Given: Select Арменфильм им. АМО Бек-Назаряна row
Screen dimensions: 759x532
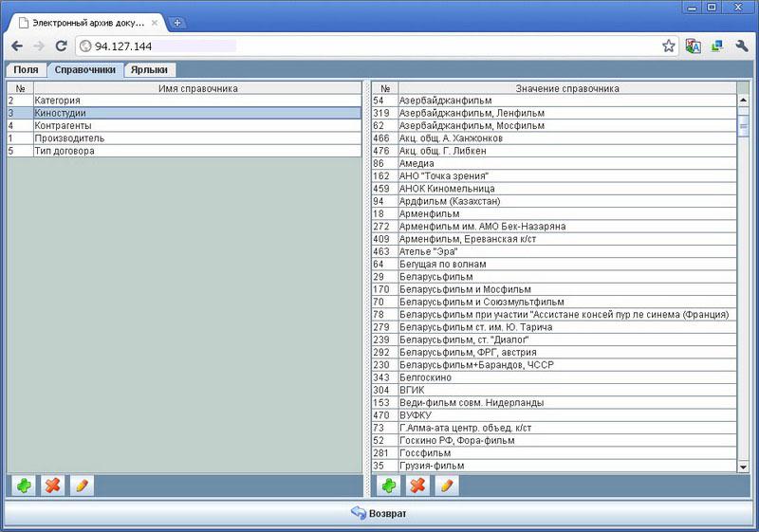Looking at the screenshot, I should [554, 226].
